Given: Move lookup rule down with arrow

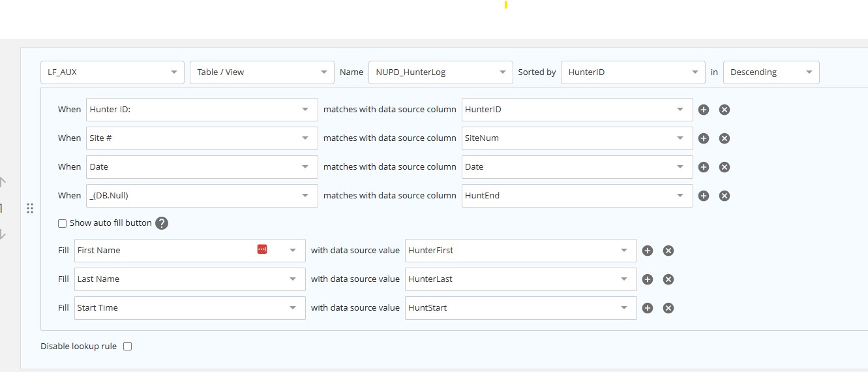Looking at the screenshot, I should (x=2, y=234).
